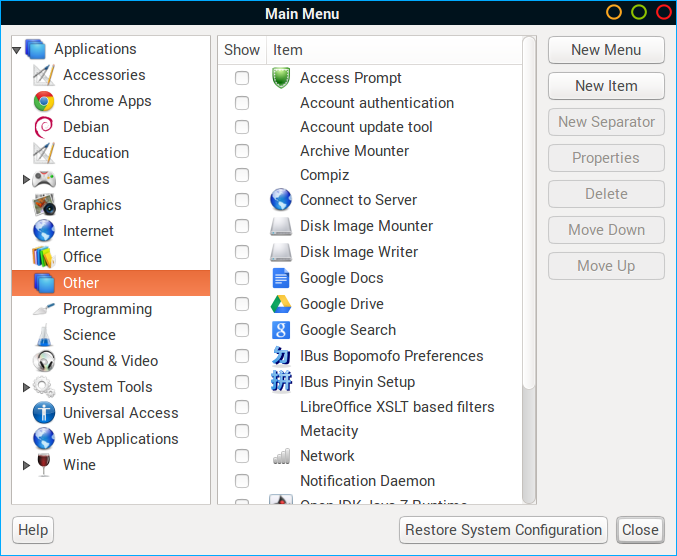Click the Access Prompt shield icon
Viewport: 677px width, 556px height.
pyautogui.click(x=281, y=78)
